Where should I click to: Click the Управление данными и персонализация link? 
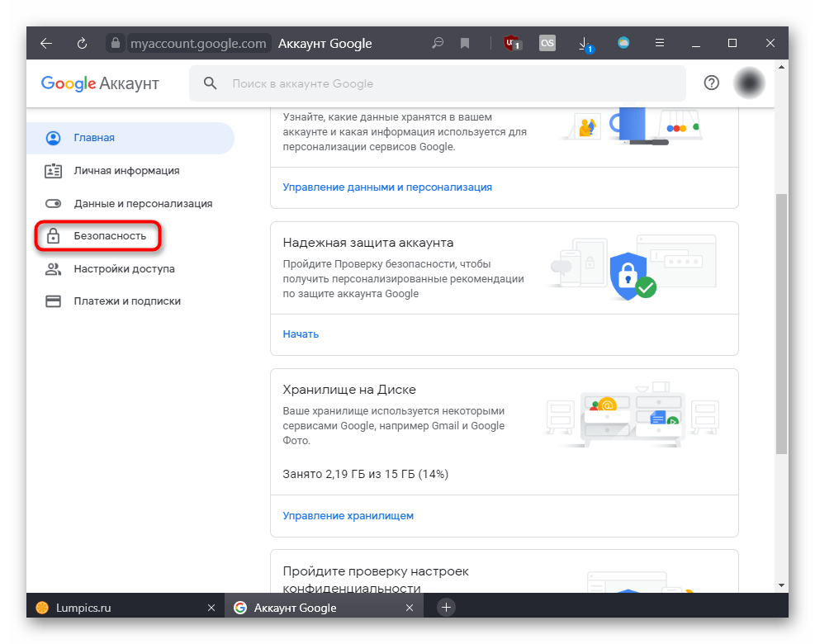click(x=386, y=187)
